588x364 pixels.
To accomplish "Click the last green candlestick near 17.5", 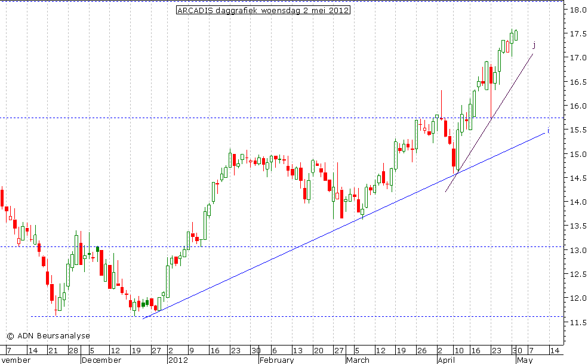I will (516, 35).
